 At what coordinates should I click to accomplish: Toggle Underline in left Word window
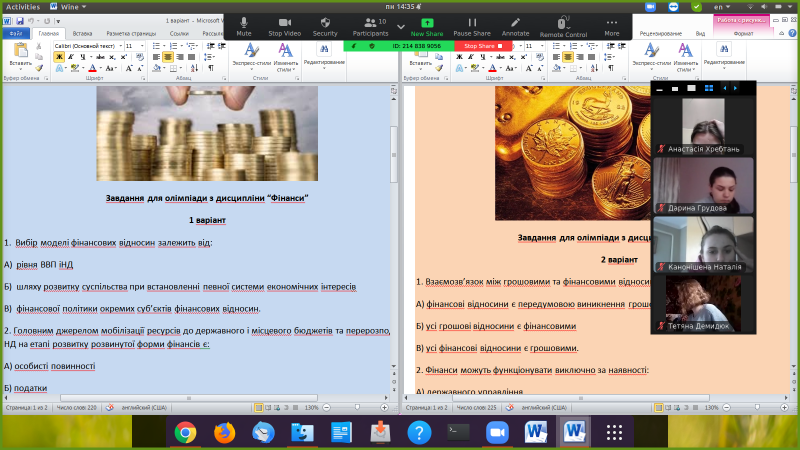point(83,57)
